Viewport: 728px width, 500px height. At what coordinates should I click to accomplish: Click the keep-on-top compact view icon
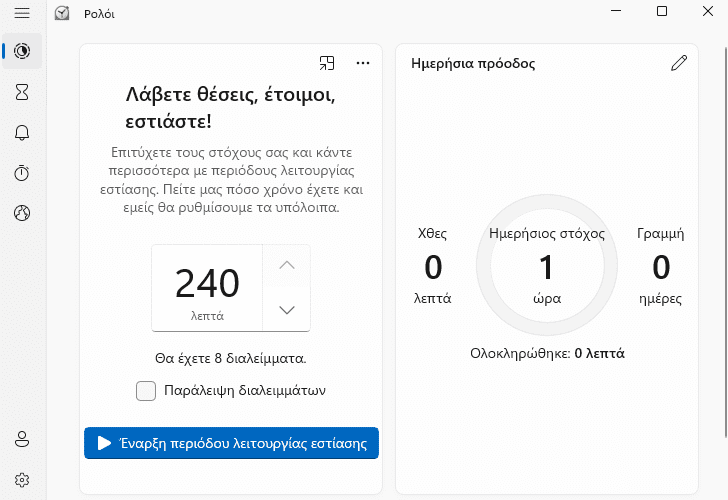327,63
